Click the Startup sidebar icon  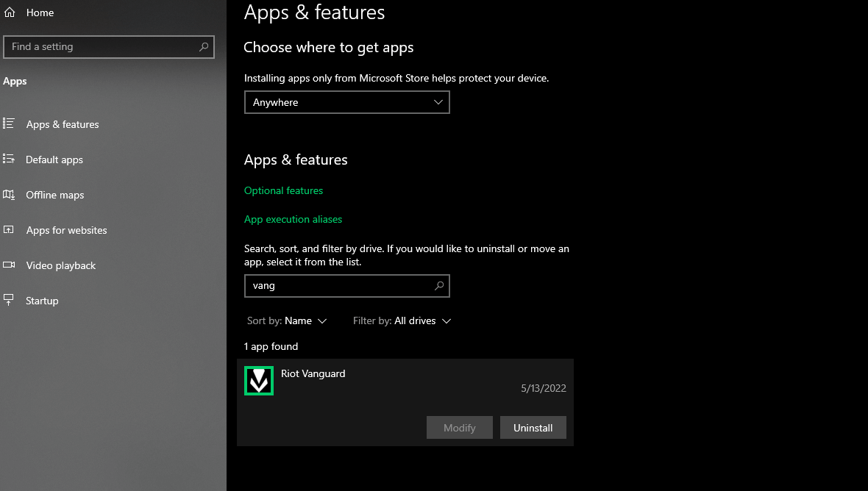coord(8,300)
